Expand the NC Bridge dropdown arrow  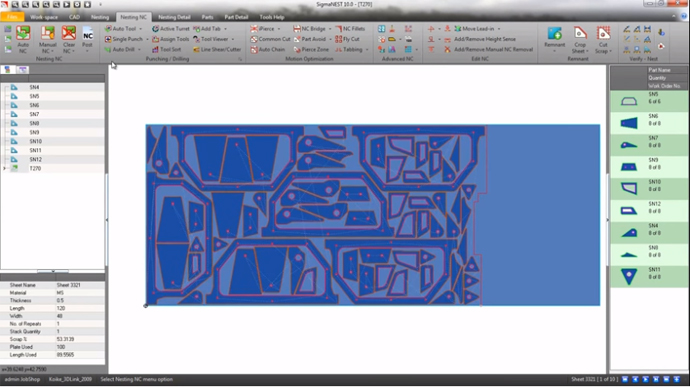pos(330,29)
